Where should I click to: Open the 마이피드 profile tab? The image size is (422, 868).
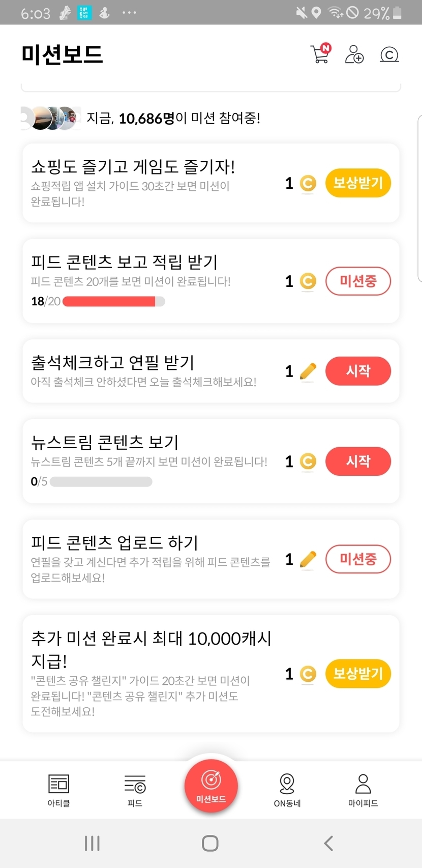(x=363, y=790)
